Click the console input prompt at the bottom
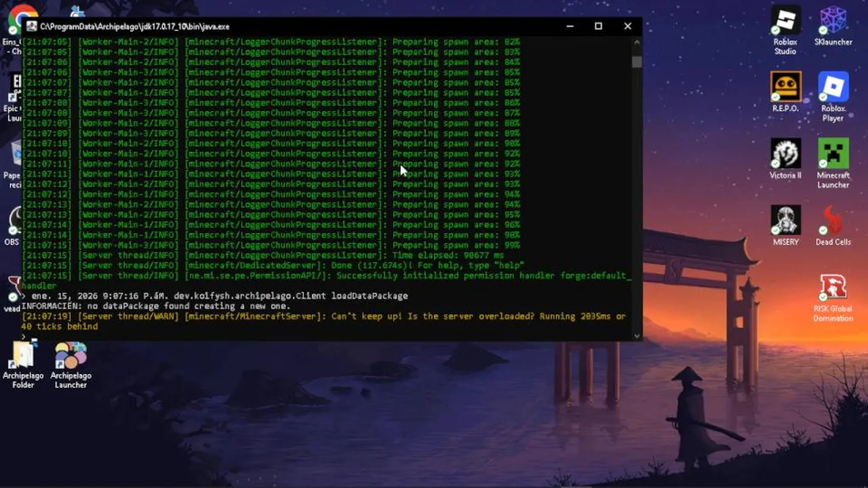This screenshot has height=488, width=868. point(24,335)
